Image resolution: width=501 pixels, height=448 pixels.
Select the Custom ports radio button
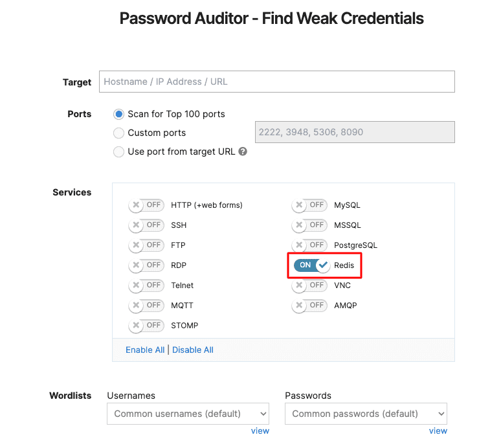pos(119,133)
